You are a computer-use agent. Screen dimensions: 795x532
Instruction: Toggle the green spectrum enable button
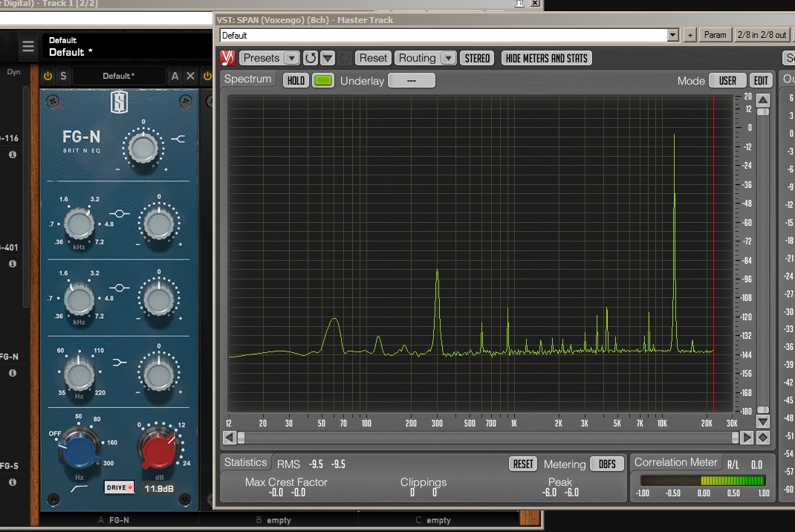point(323,80)
